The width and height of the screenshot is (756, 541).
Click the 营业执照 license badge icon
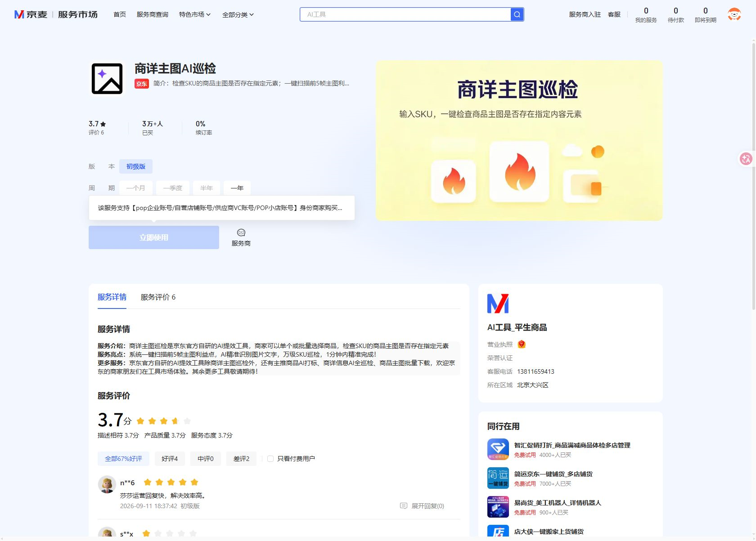tap(522, 344)
